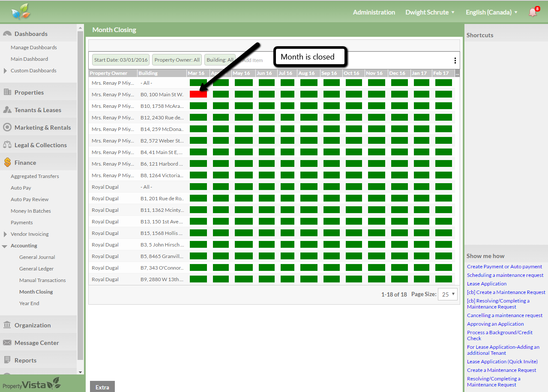Click the Start Date filter chip

coord(121,60)
